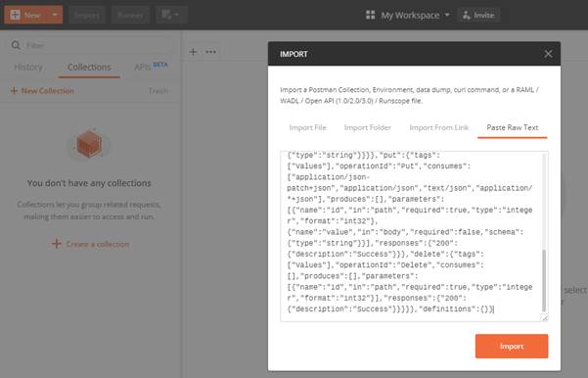
Task: Select the Paste Raw Text tab
Action: click(x=513, y=127)
